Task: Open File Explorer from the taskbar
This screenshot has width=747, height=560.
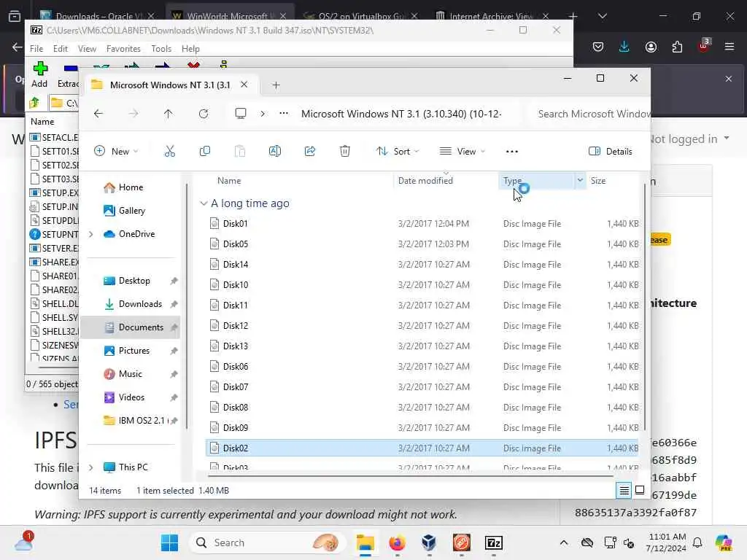Action: (x=365, y=542)
